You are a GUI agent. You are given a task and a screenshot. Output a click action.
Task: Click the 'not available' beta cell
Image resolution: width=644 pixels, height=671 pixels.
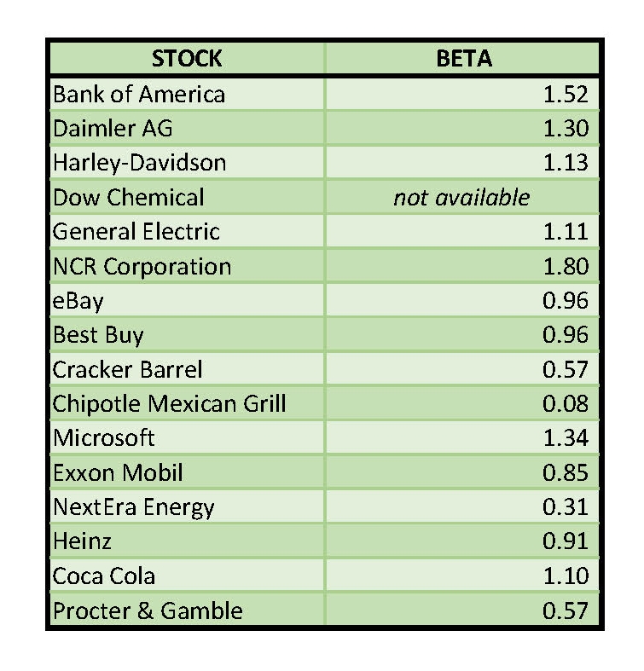click(461, 197)
